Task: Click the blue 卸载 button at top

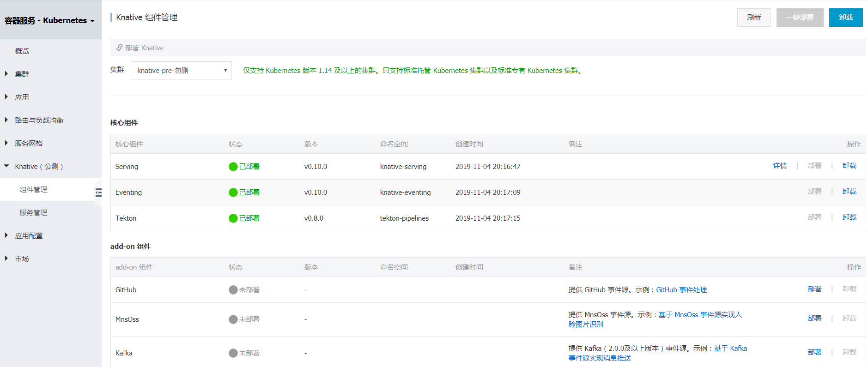Action: [x=846, y=18]
